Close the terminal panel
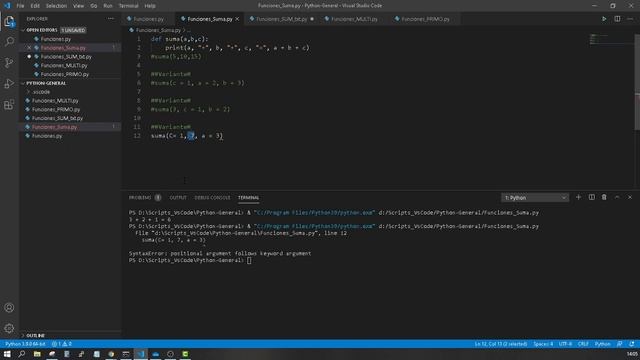Image resolution: width=640 pixels, height=360 pixels. click(630, 198)
